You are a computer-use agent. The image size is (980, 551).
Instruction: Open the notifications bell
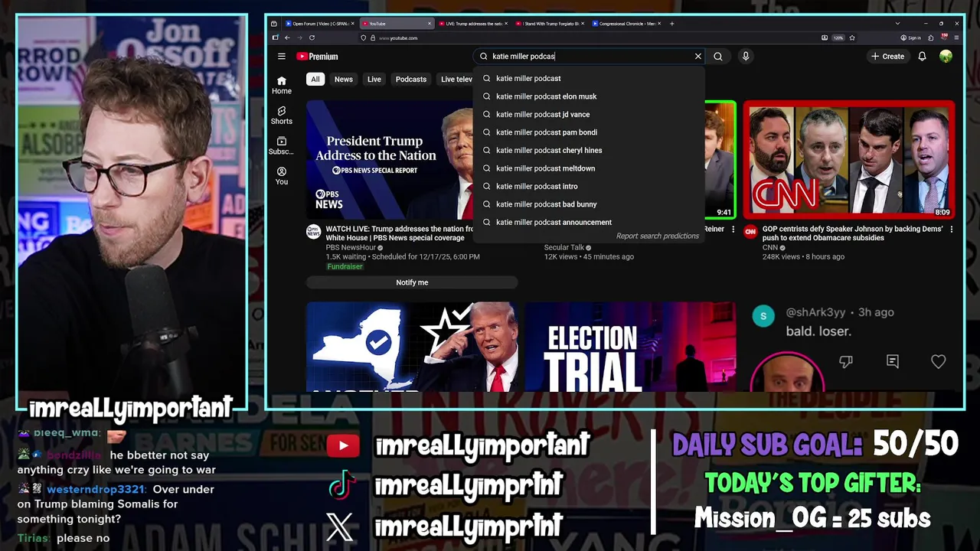[923, 56]
